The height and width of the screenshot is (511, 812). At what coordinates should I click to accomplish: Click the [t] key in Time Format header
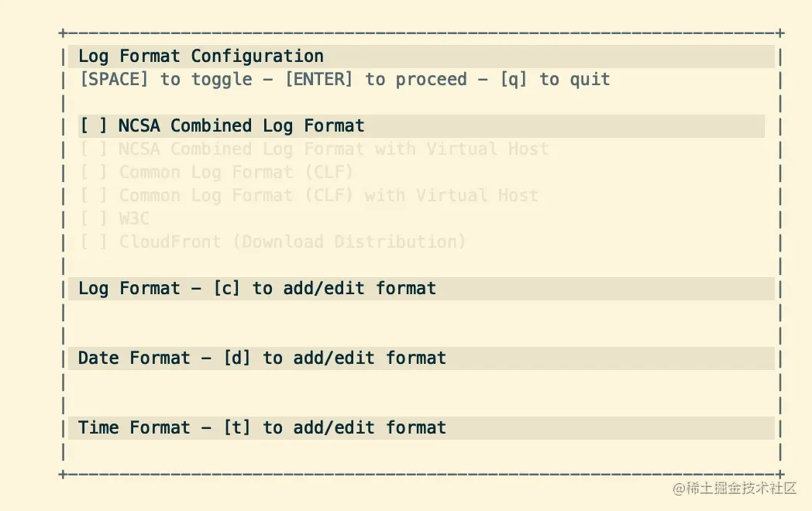(237, 427)
